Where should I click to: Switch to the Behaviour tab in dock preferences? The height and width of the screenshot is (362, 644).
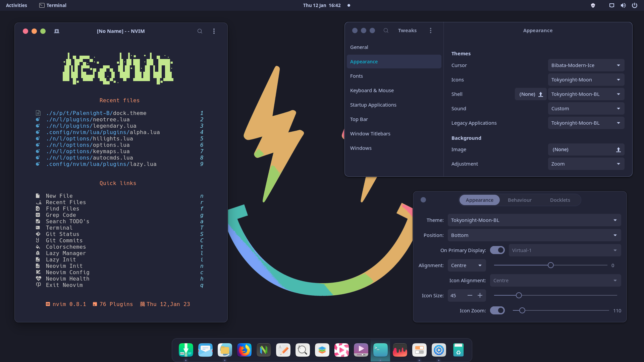pyautogui.click(x=520, y=200)
